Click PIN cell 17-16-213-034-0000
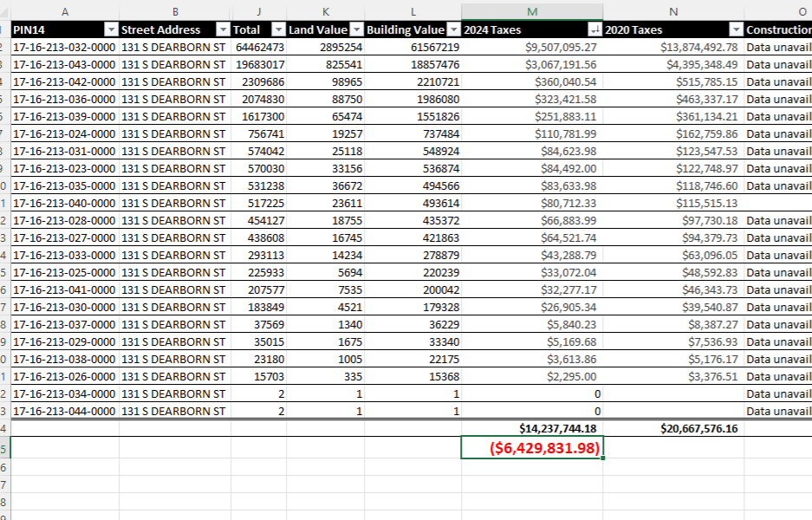 65,393
